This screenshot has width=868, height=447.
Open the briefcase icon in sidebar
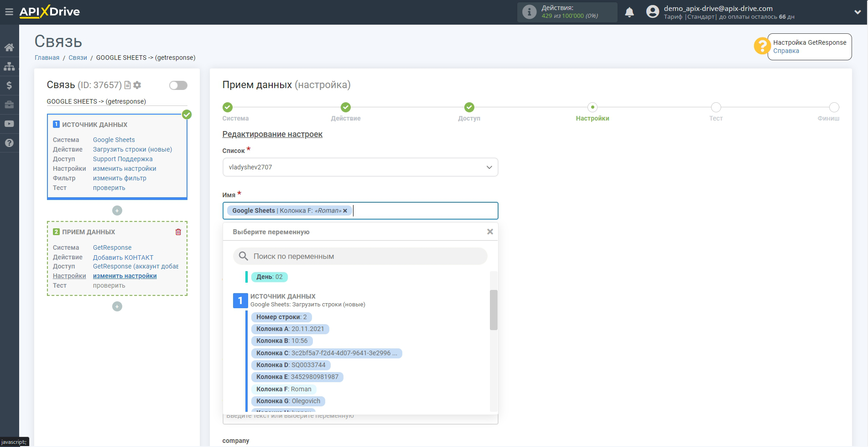[x=9, y=105]
